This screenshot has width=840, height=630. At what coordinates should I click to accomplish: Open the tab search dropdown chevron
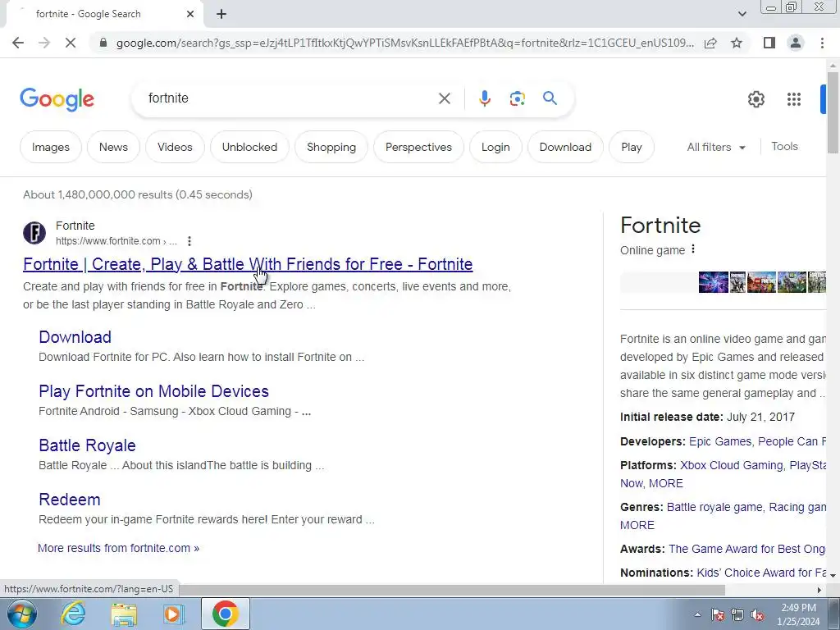(x=742, y=14)
